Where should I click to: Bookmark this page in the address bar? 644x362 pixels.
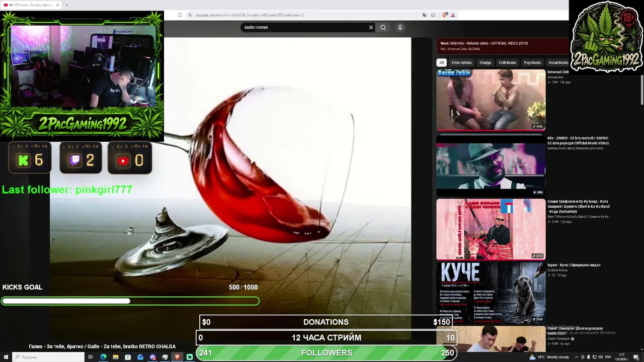click(180, 15)
